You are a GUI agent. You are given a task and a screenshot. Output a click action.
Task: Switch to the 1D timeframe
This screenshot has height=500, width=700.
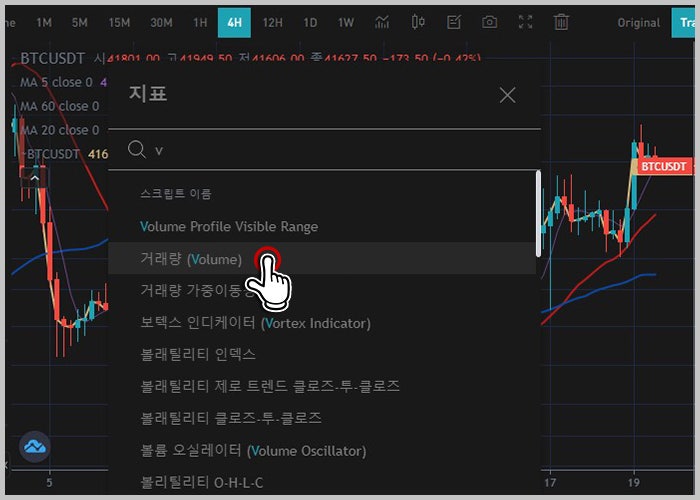point(310,22)
